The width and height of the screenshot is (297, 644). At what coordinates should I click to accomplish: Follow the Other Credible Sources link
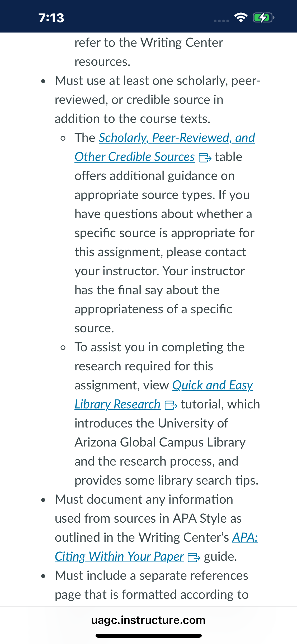click(x=135, y=157)
